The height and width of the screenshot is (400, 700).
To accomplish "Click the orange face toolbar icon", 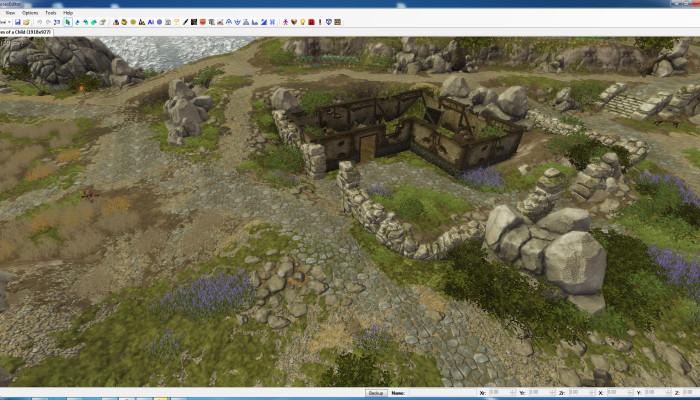I will click(x=203, y=22).
